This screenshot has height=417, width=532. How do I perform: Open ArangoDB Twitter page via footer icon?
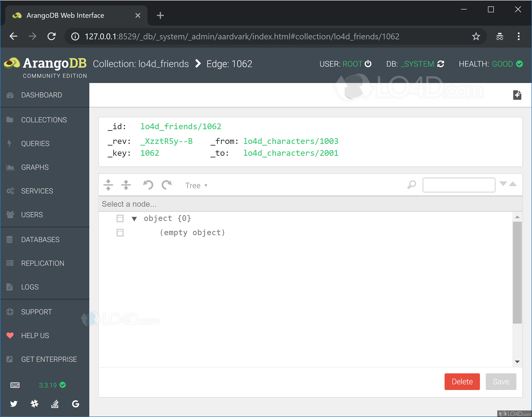14,403
